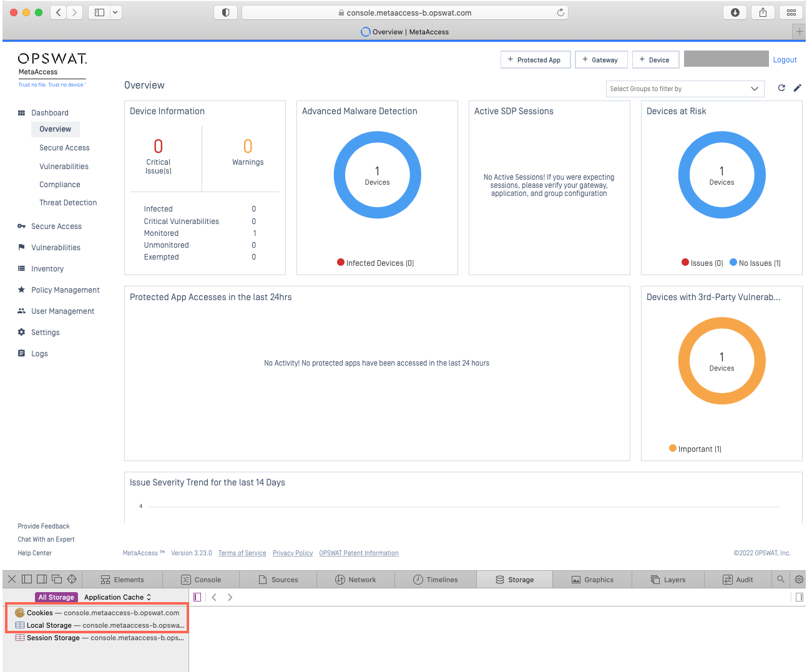Switch to the Elements tab

pyautogui.click(x=122, y=580)
